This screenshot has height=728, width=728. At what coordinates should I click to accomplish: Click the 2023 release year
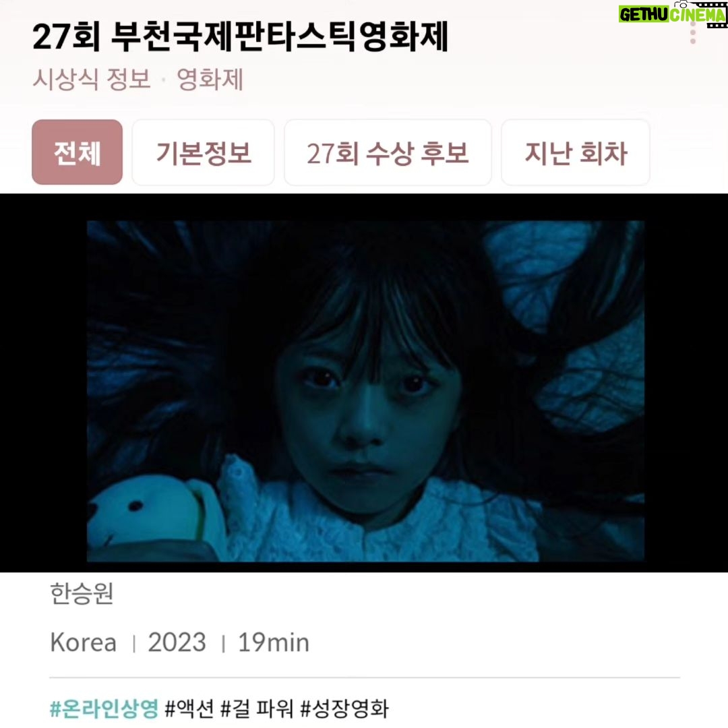coord(177,642)
